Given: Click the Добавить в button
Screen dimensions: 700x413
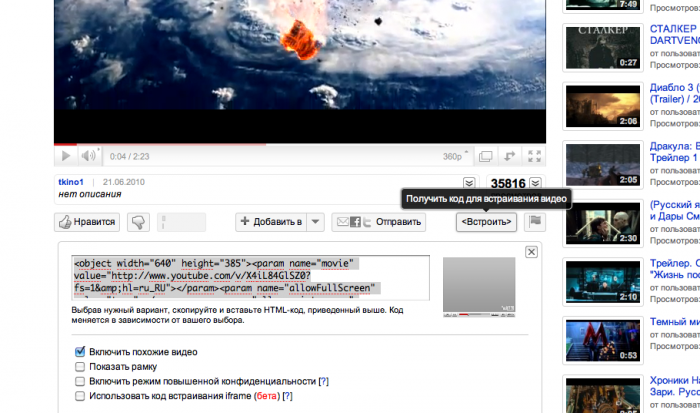Looking at the screenshot, I should [271, 222].
